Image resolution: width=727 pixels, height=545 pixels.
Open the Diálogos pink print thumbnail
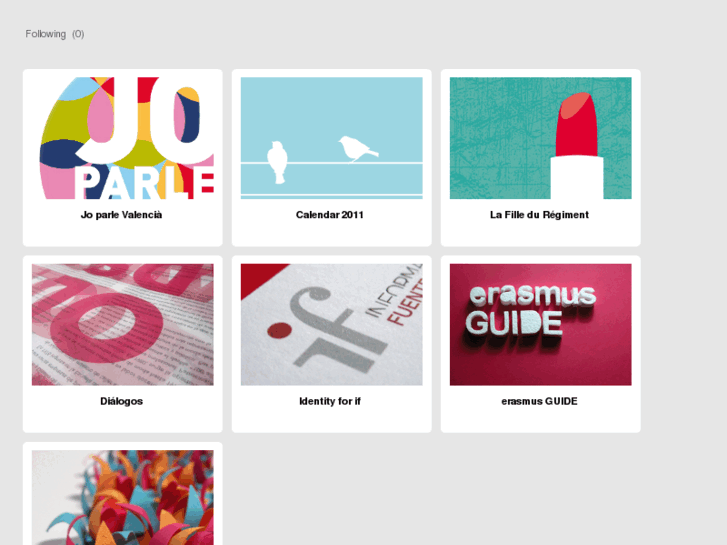click(122, 325)
